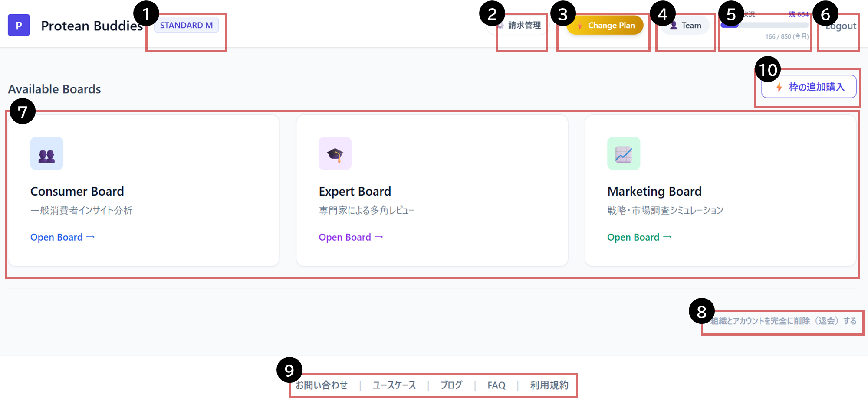Open the STANDARD M plan badge
This screenshot has height=401, width=868.
pyautogui.click(x=187, y=25)
